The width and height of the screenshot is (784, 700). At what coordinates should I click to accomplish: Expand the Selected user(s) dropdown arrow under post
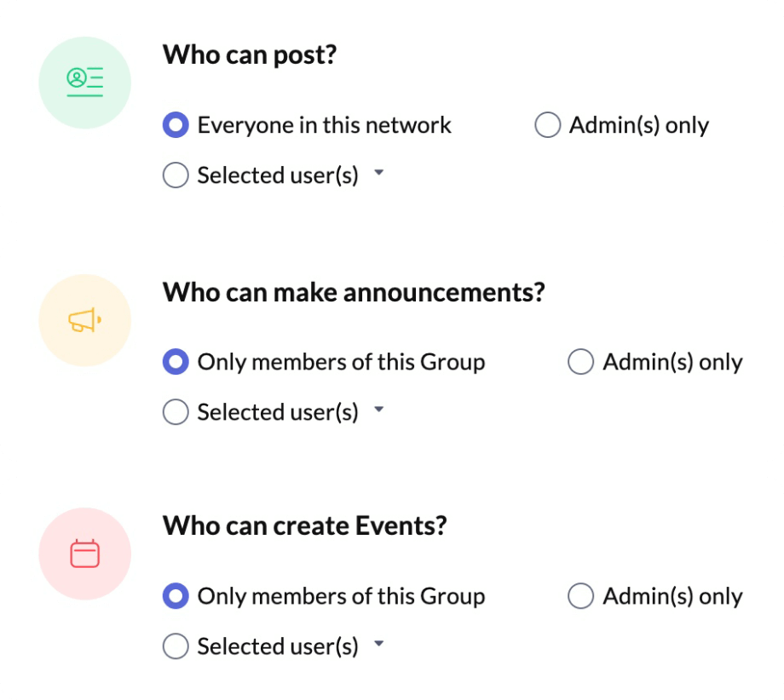(379, 173)
